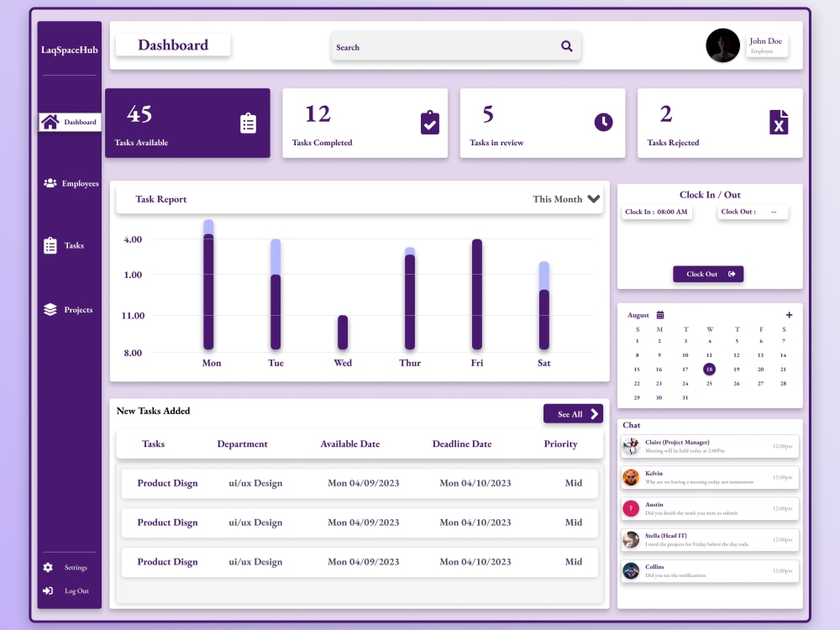Open Employees section in sidebar
Viewport: 840px width, 630px height.
[x=71, y=183]
